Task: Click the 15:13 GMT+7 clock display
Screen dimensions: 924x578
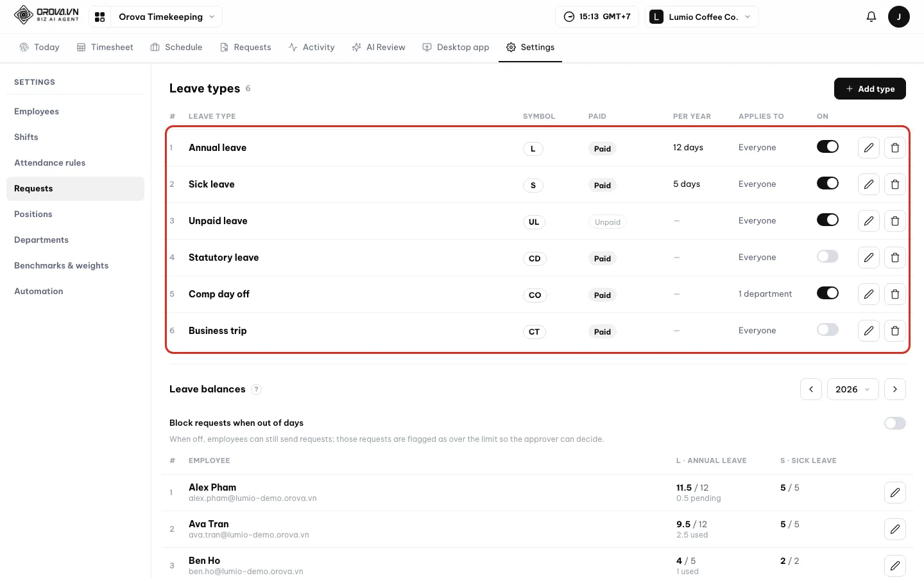Action: pyautogui.click(x=597, y=17)
